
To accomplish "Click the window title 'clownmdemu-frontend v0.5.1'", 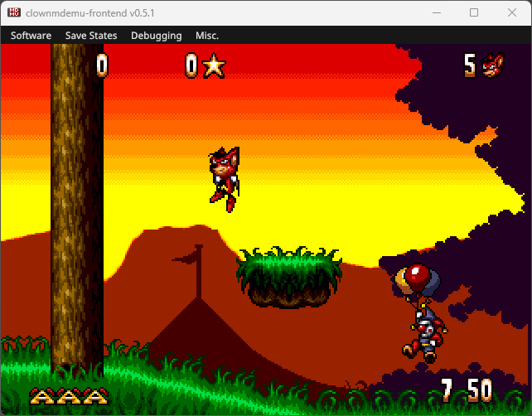I will point(90,13).
